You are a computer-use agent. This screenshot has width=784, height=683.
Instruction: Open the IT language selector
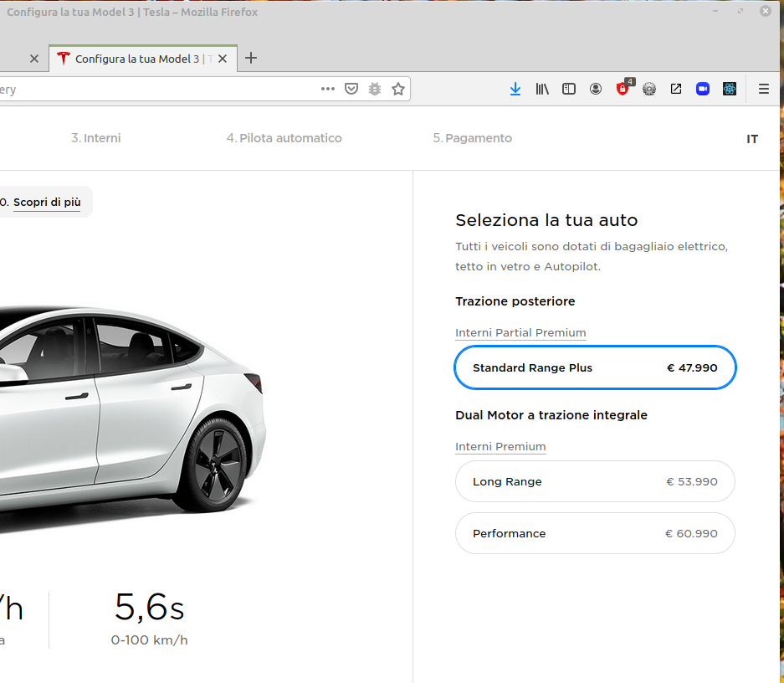[x=752, y=139]
